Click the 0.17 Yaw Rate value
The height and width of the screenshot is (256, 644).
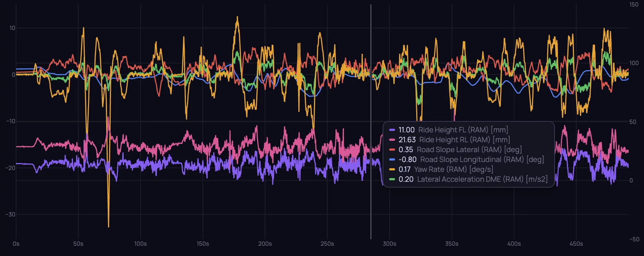pyautogui.click(x=405, y=169)
